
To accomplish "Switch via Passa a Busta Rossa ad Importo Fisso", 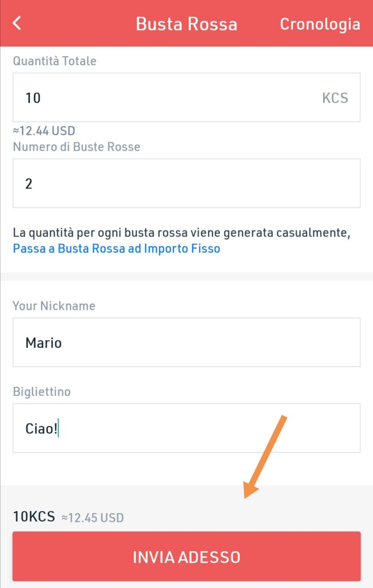I will point(117,249).
